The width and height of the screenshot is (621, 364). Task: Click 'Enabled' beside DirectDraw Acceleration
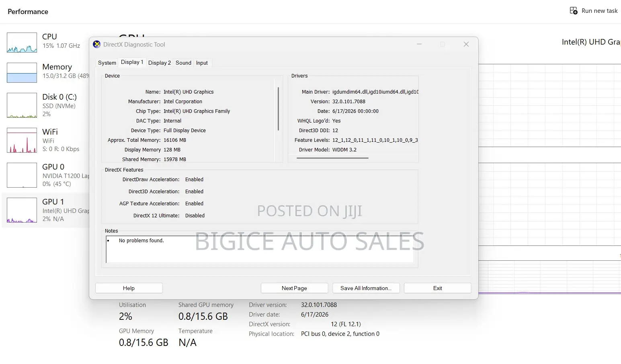pos(194,179)
